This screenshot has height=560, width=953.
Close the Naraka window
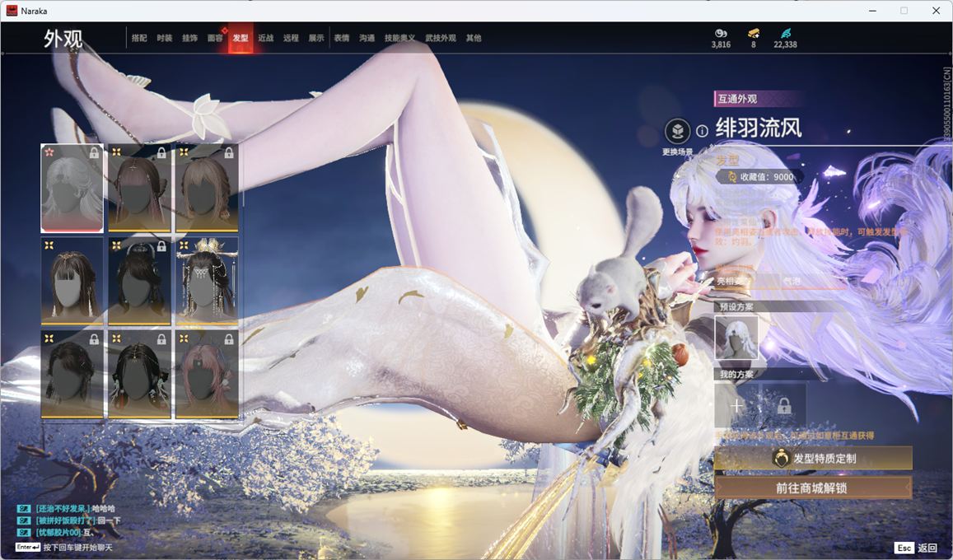pyautogui.click(x=936, y=11)
